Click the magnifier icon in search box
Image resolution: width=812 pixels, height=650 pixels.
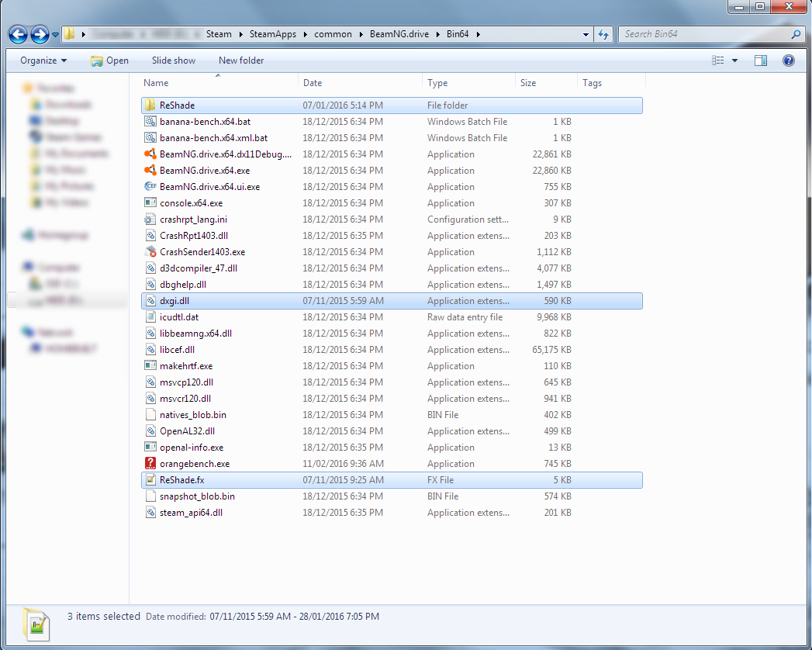[x=796, y=34]
